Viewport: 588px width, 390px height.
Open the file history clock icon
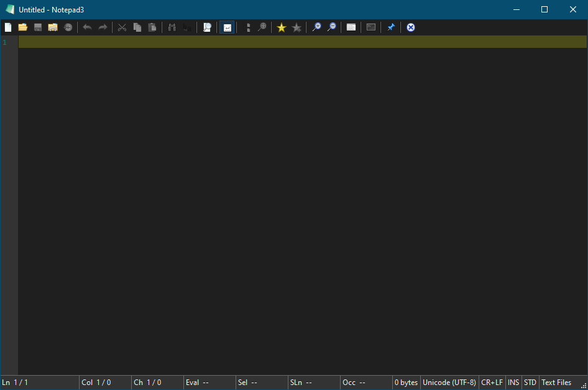[x=68, y=27]
